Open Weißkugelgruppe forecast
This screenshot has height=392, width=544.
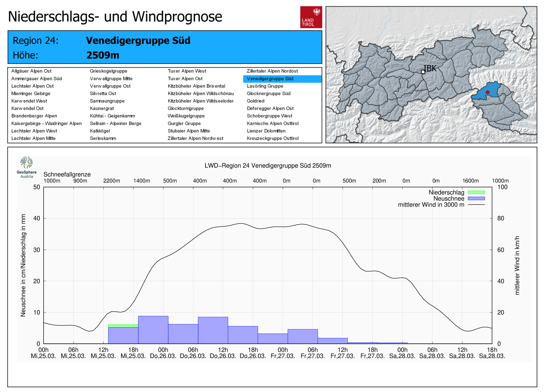coord(186,116)
